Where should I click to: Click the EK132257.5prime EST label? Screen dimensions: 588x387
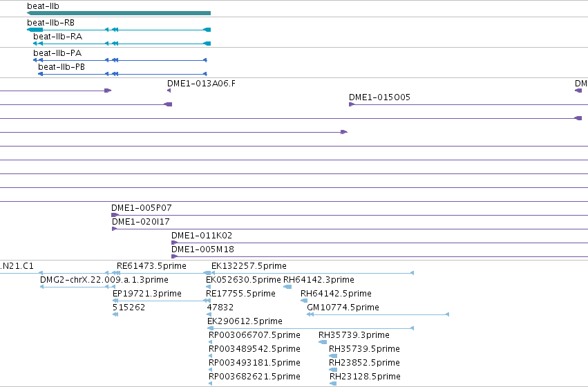[249, 266]
